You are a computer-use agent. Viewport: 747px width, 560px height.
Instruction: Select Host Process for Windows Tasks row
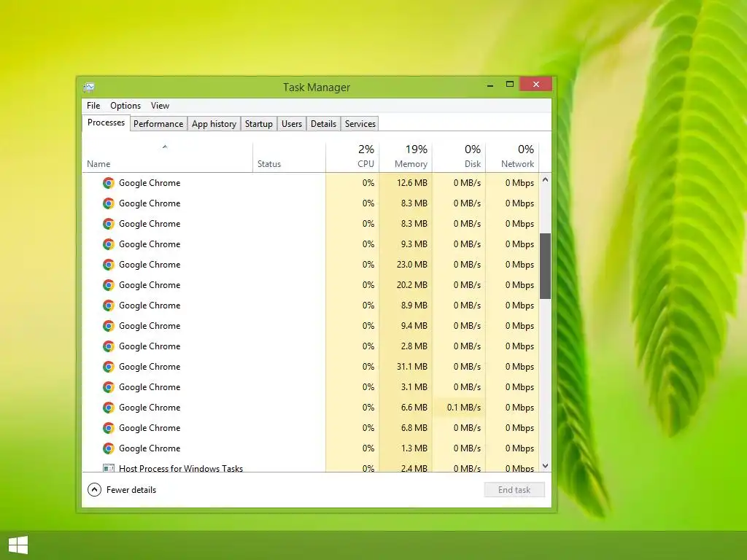coord(311,467)
